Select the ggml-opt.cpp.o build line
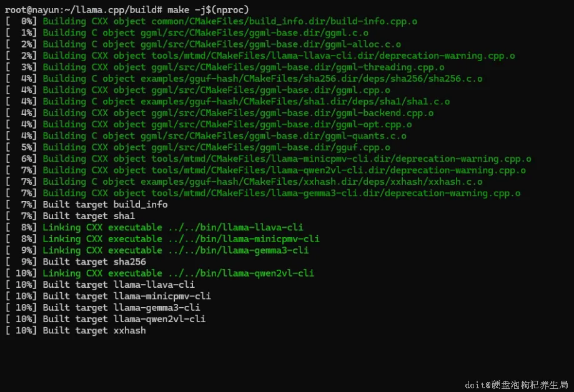Viewport: 574px width, 392px height. pos(227,125)
